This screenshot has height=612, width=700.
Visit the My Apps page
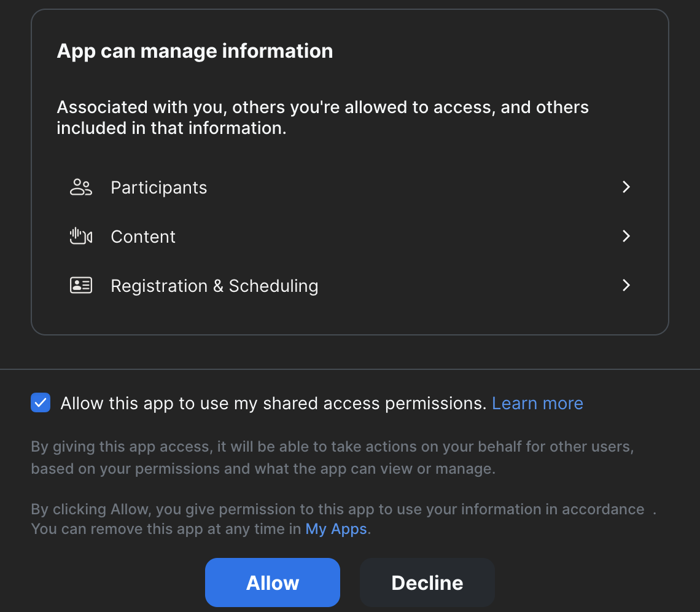335,528
